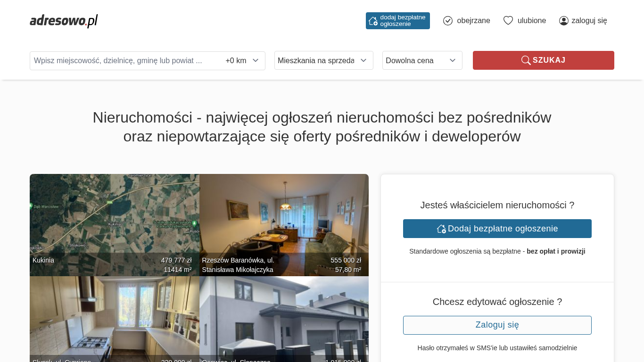
Task: Expand the +0 km distance dropdown
Action: click(x=242, y=61)
